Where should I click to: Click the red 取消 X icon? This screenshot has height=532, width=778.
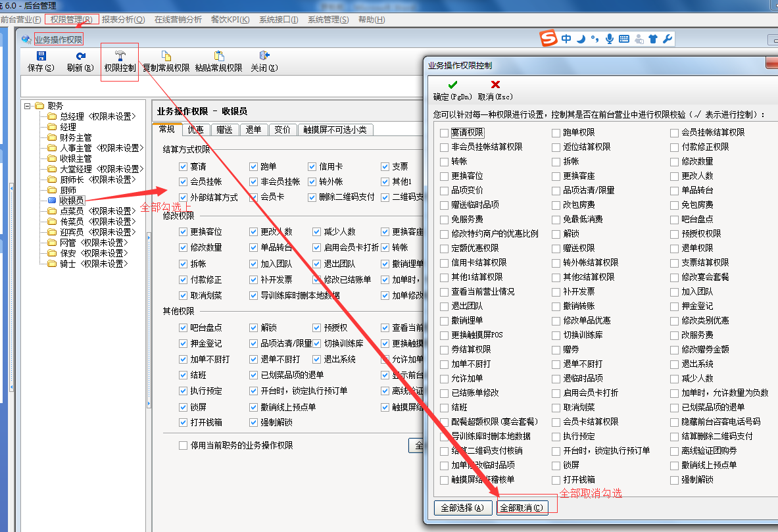click(495, 85)
